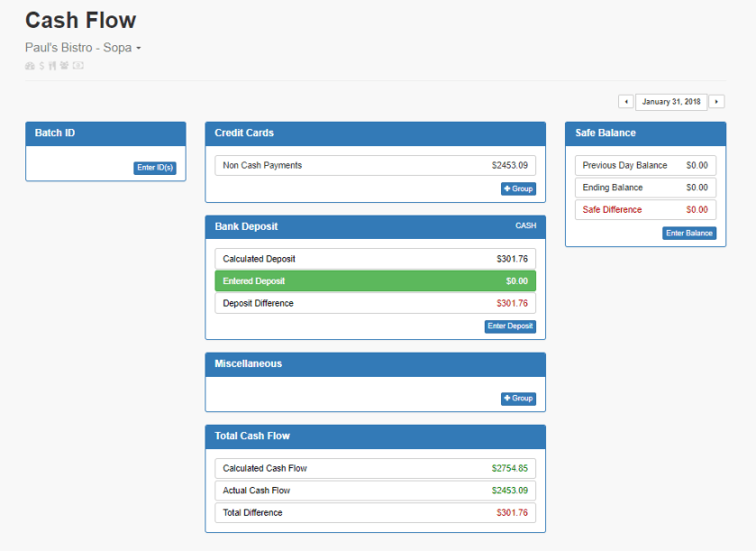Click the Enter Balance button
756x551 pixels.
click(688, 233)
